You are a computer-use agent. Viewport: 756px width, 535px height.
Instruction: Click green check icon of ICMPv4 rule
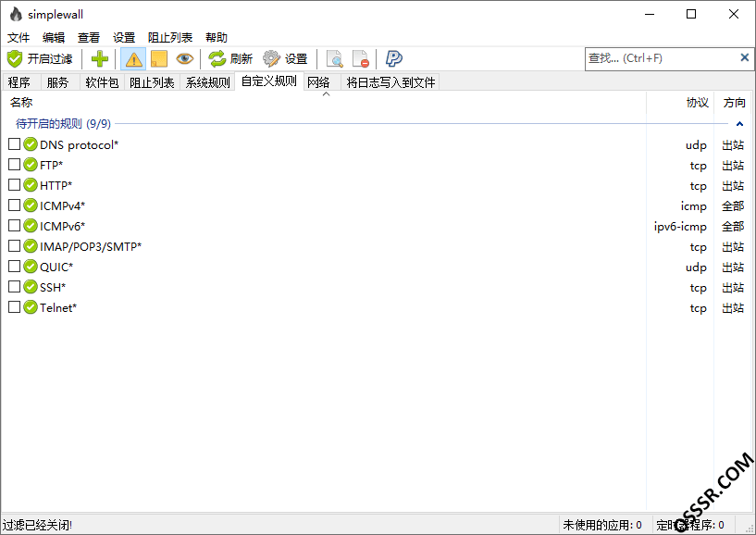pos(31,205)
